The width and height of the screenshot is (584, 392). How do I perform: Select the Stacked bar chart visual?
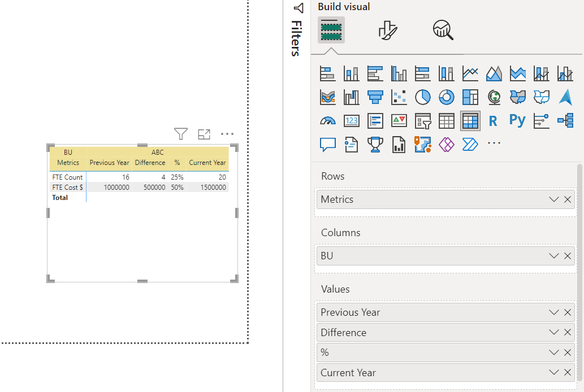tap(327, 73)
